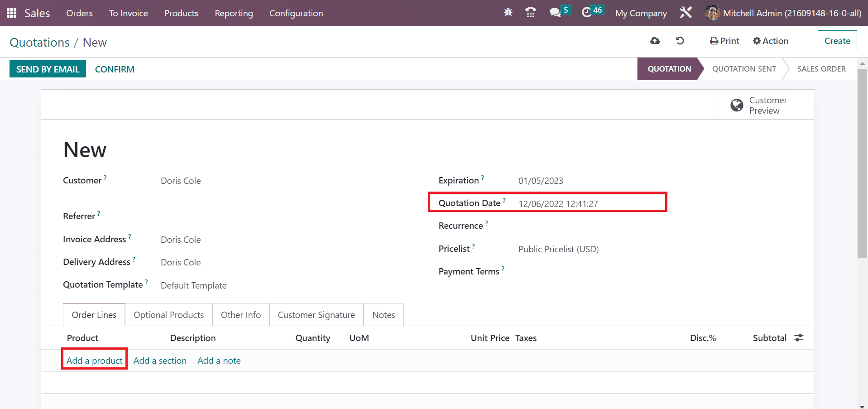868x409 pixels.
Task: Open the Customer field help tooltip
Action: click(x=105, y=178)
